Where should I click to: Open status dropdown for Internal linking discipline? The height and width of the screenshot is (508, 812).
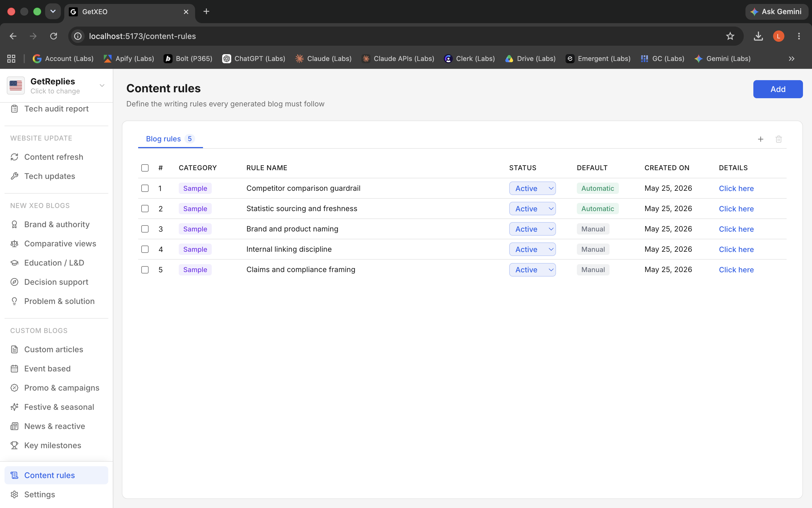pos(533,249)
